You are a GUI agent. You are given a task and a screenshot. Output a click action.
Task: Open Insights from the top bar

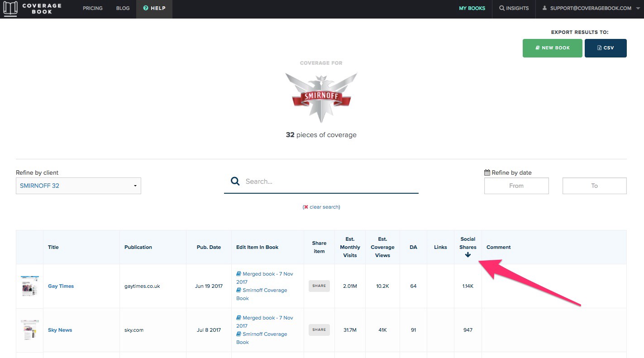click(x=514, y=8)
